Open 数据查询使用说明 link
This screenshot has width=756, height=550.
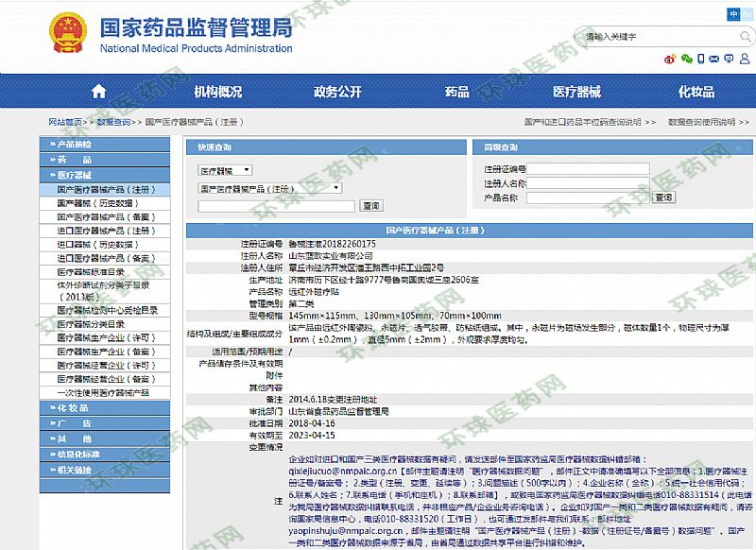701,122
